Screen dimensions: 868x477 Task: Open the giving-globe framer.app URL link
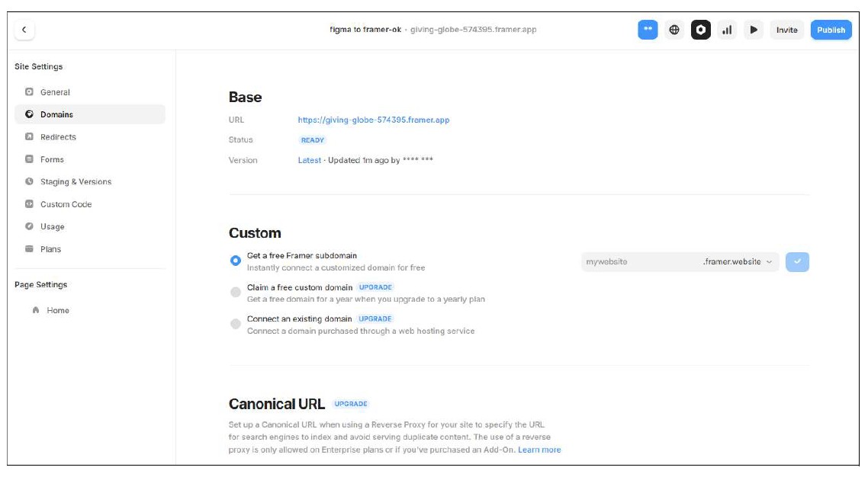point(374,120)
